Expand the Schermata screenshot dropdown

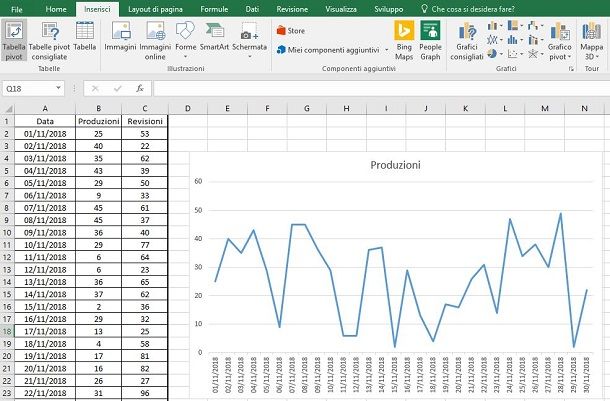[x=249, y=57]
